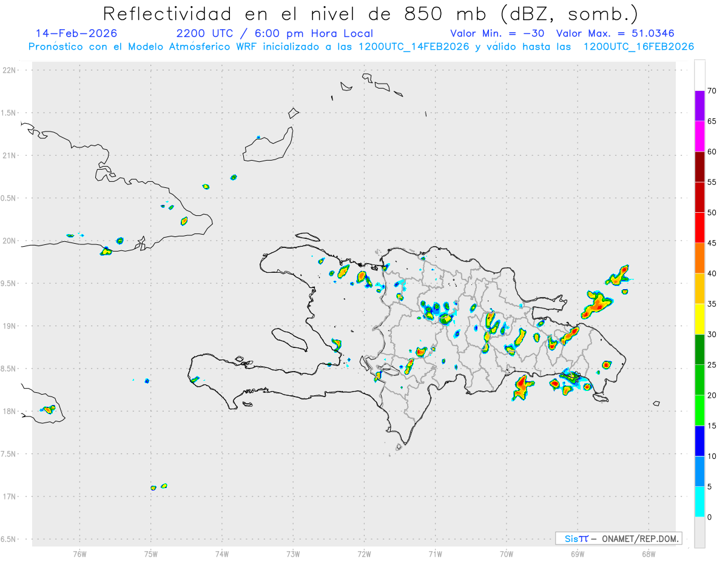Select the dark maroon 55–60 dBZ band
Viewport: 728px width, 562px height.
tap(699, 167)
